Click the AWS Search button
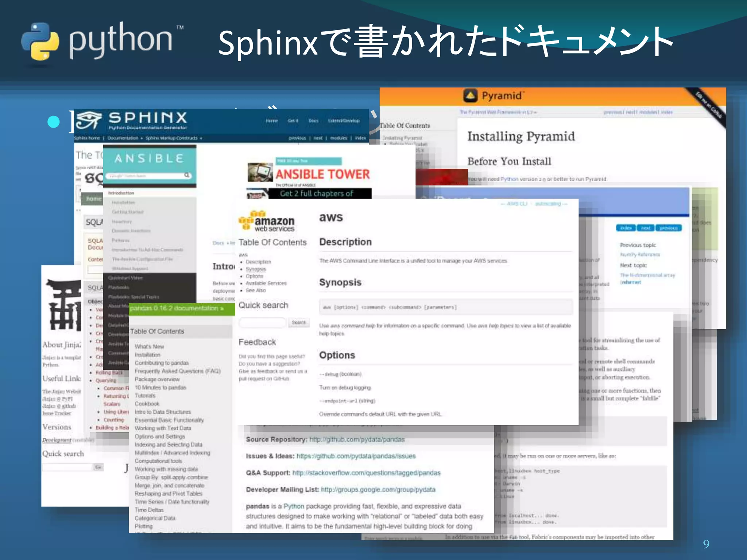 299,323
